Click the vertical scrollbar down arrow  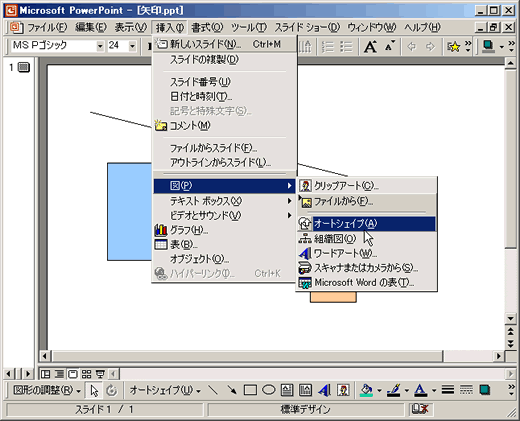tap(510, 319)
